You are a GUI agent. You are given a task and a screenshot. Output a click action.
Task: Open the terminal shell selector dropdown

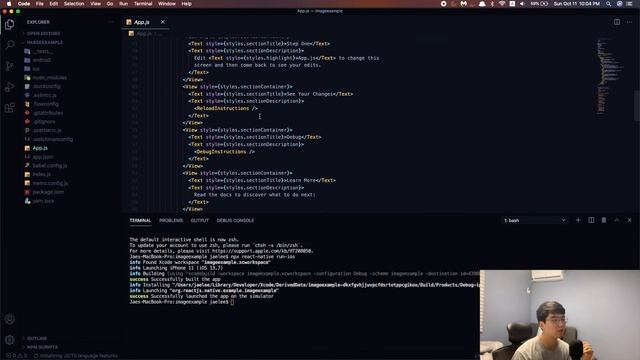[x=535, y=220]
